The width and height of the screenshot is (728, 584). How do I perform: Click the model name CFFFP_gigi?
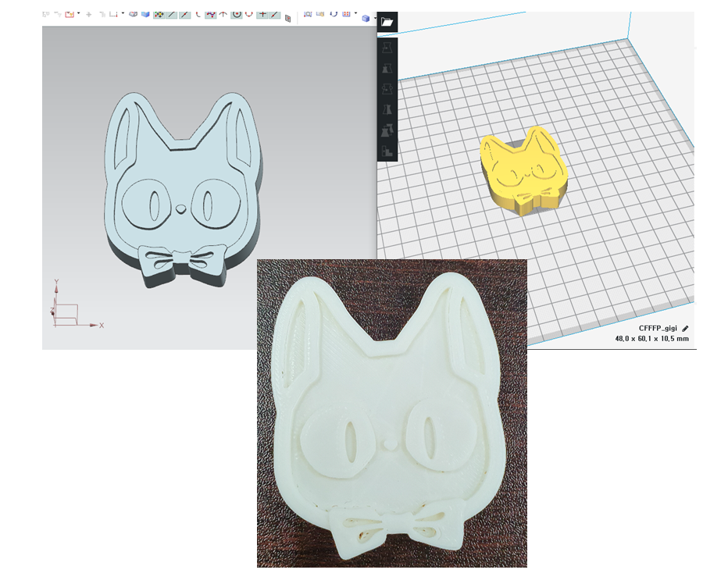[658, 328]
